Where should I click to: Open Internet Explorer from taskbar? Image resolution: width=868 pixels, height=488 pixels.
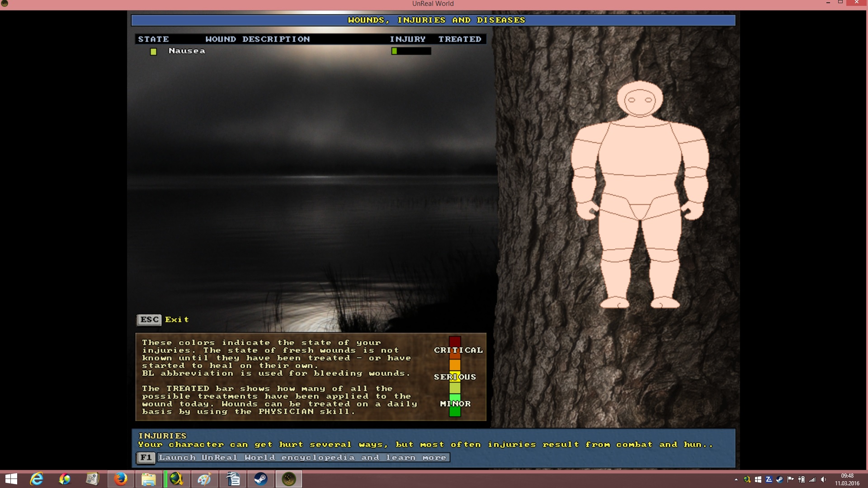pos(37,479)
